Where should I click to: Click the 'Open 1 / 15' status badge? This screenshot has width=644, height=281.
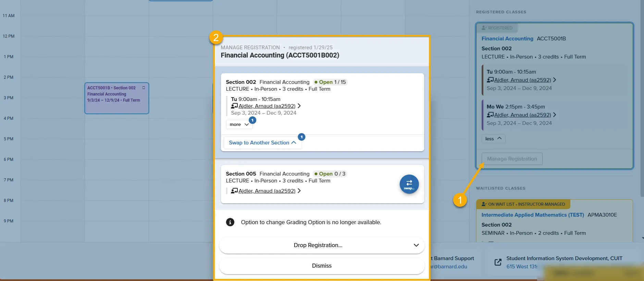click(330, 82)
